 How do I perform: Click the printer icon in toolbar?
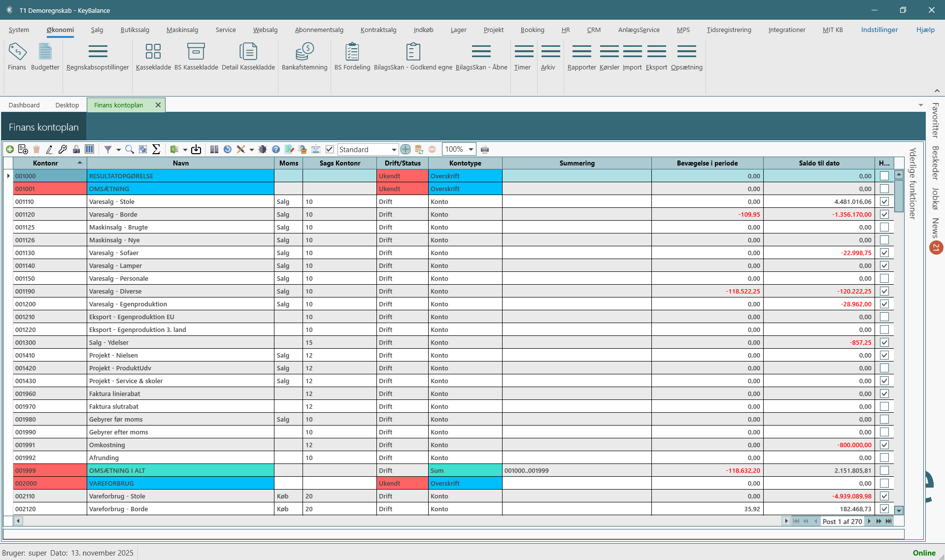(x=485, y=150)
